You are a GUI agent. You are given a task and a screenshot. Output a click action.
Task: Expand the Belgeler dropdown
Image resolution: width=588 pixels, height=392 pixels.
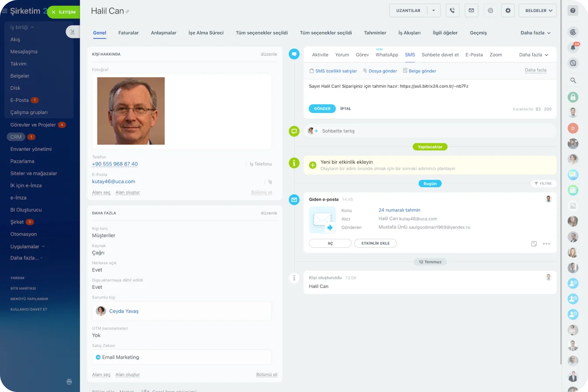click(x=538, y=11)
